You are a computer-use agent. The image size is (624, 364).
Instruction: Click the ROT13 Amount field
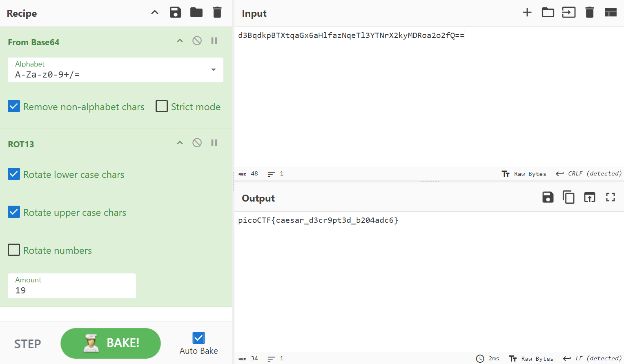coord(71,290)
